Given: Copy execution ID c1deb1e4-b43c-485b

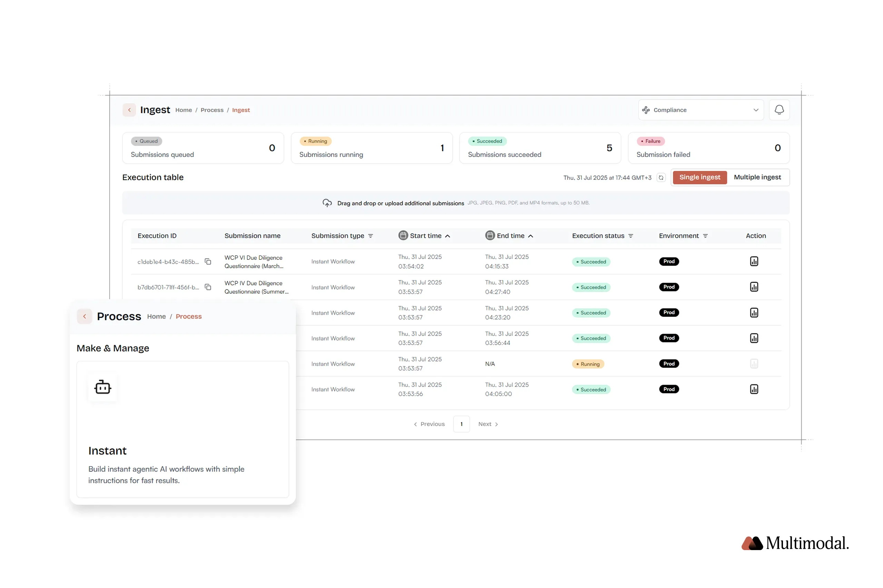Looking at the screenshot, I should point(208,261).
